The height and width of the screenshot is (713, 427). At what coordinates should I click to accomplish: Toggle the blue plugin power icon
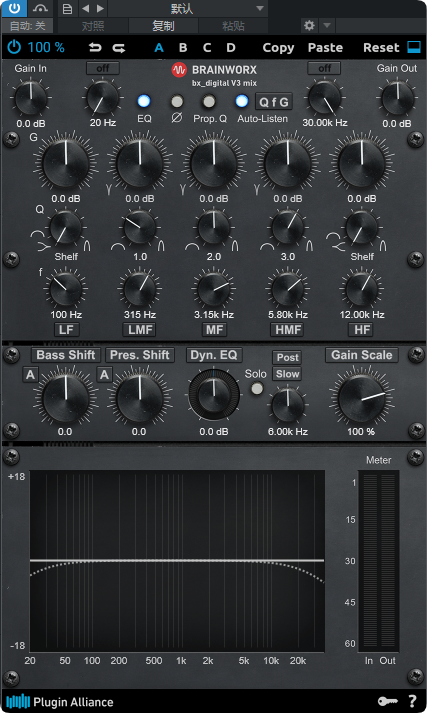15,47
